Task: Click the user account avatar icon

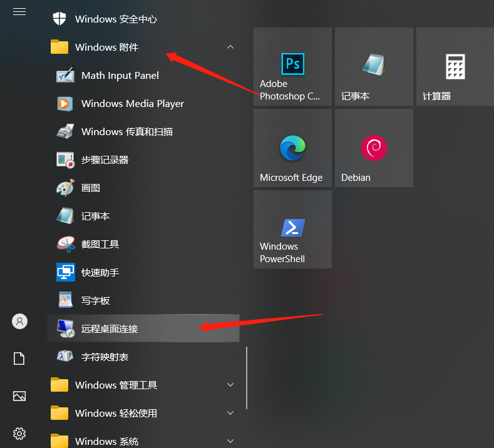Action: coord(19,322)
